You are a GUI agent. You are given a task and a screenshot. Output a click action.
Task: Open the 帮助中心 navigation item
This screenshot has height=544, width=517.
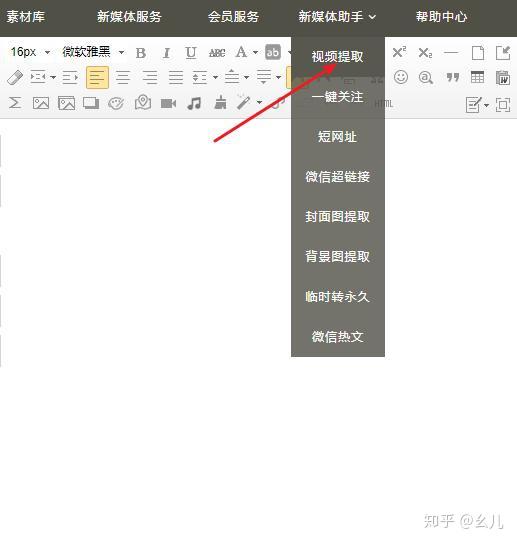click(x=441, y=17)
